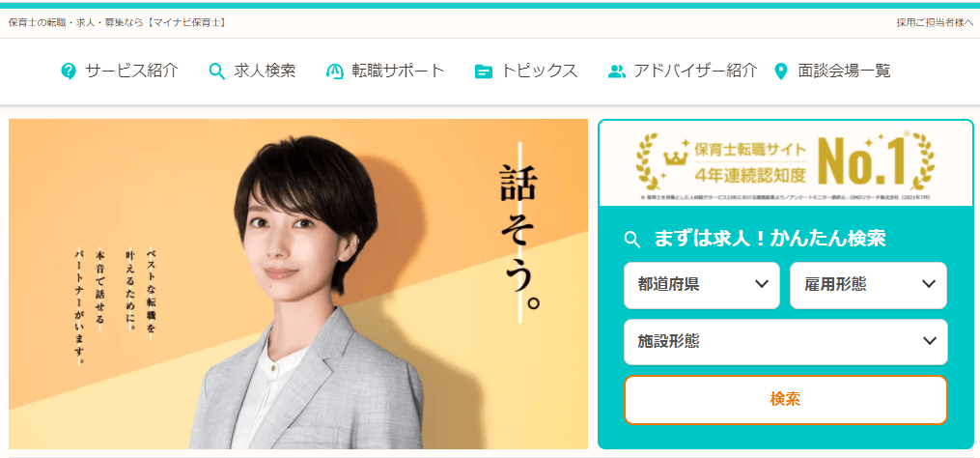Image resolution: width=980 pixels, height=458 pixels.
Task: Click the orange 検索 button
Action: tap(786, 400)
